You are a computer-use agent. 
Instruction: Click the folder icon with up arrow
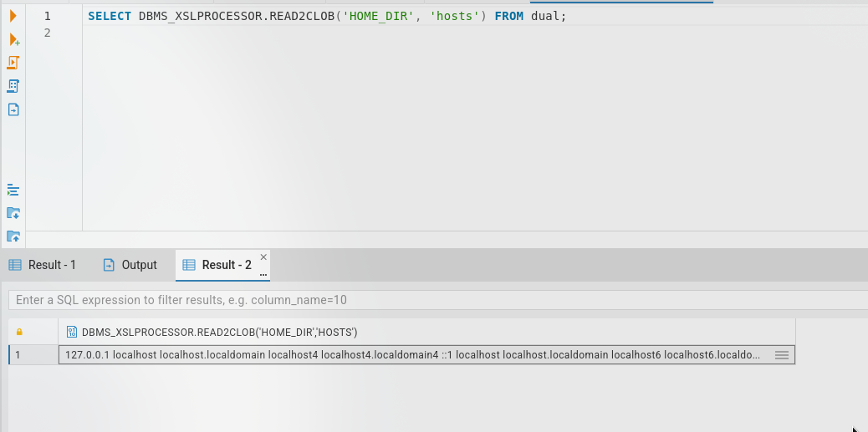[x=13, y=236]
